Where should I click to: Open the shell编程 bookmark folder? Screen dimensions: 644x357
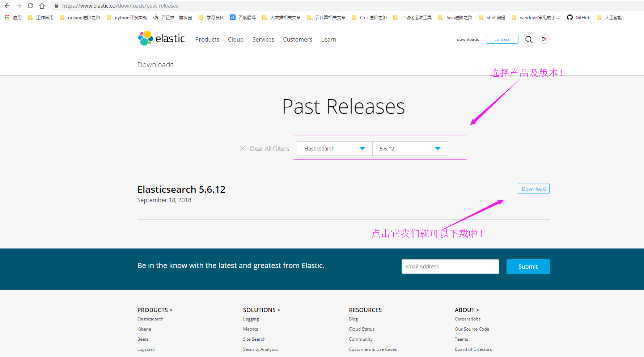[492, 17]
